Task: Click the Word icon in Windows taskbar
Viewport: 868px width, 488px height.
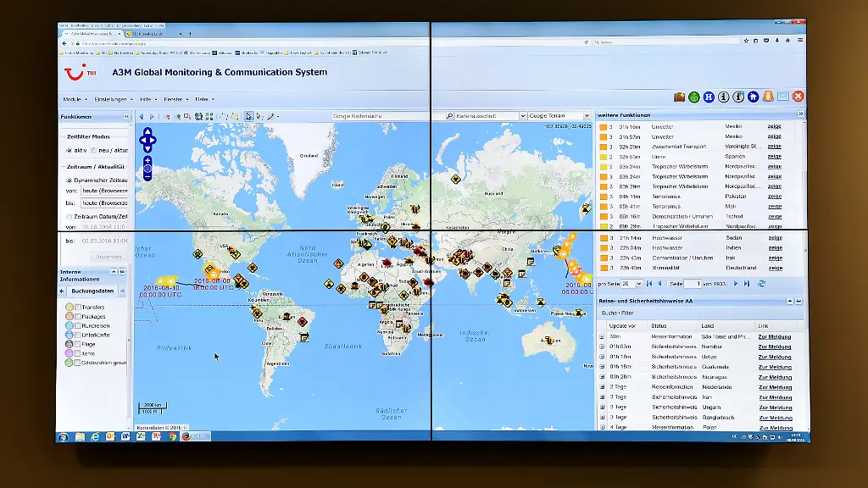Action: coord(125,436)
